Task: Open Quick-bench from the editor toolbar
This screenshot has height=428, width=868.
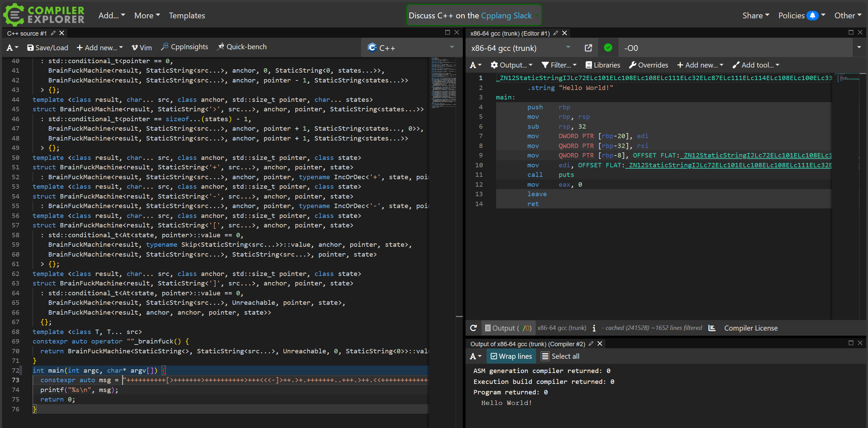Action: [x=242, y=47]
